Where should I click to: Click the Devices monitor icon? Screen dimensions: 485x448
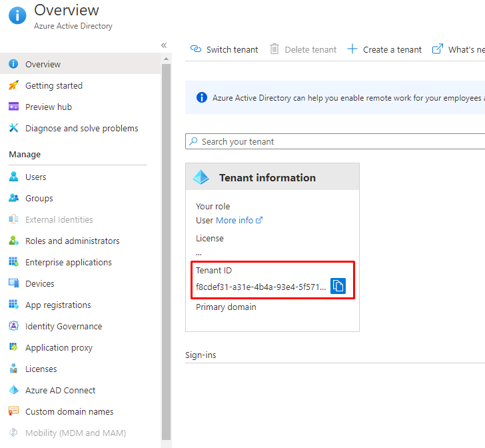13,283
